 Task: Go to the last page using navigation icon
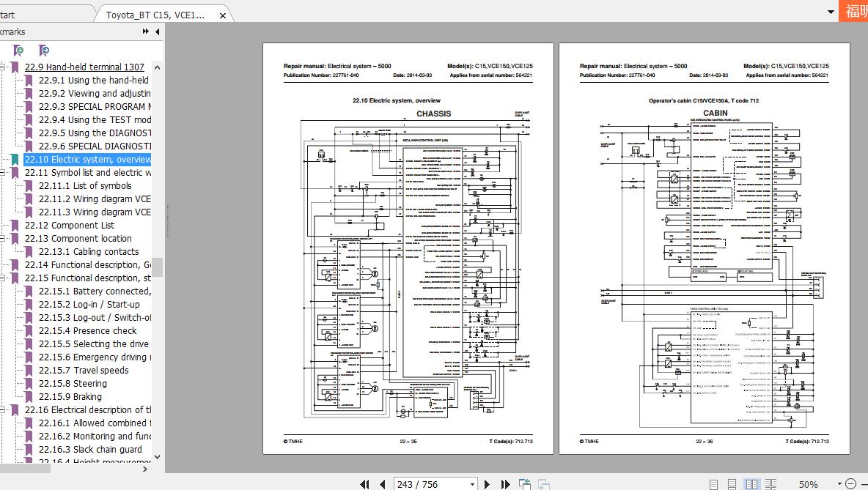point(506,483)
